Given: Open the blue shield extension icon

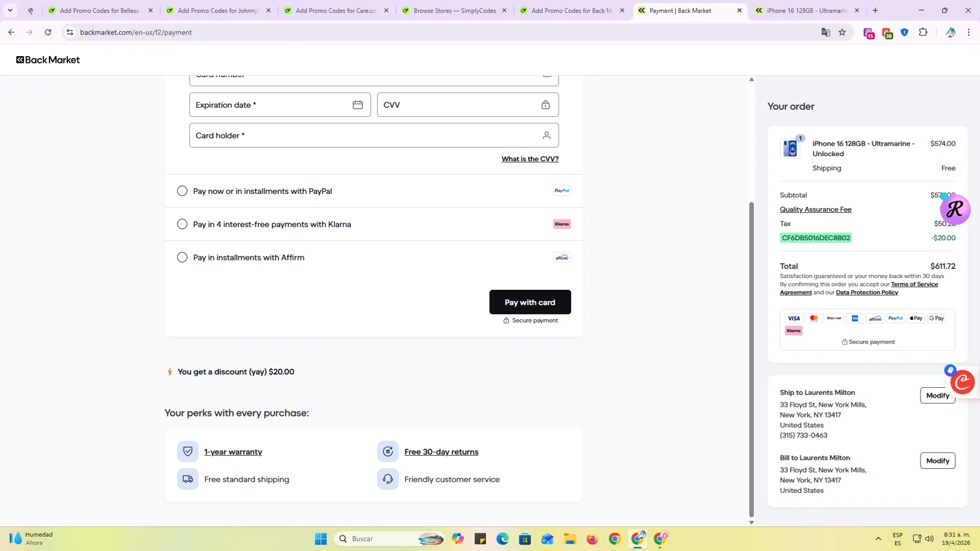Looking at the screenshot, I should pyautogui.click(x=905, y=32).
